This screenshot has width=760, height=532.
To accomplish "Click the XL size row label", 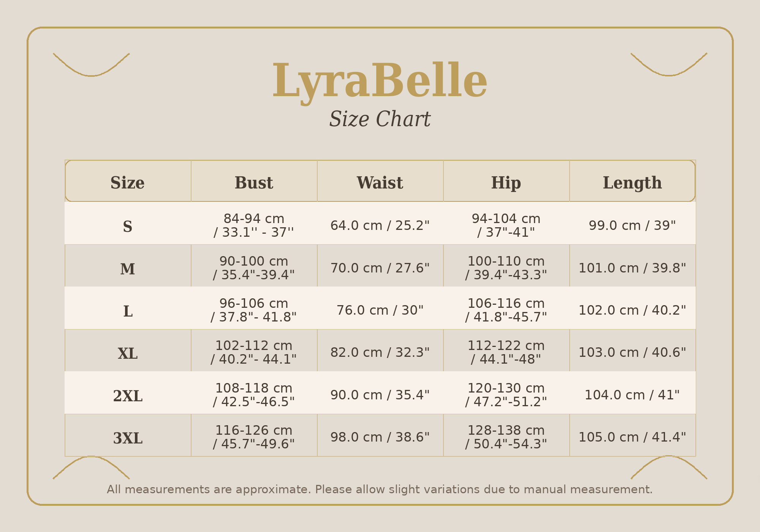I will coord(128,353).
